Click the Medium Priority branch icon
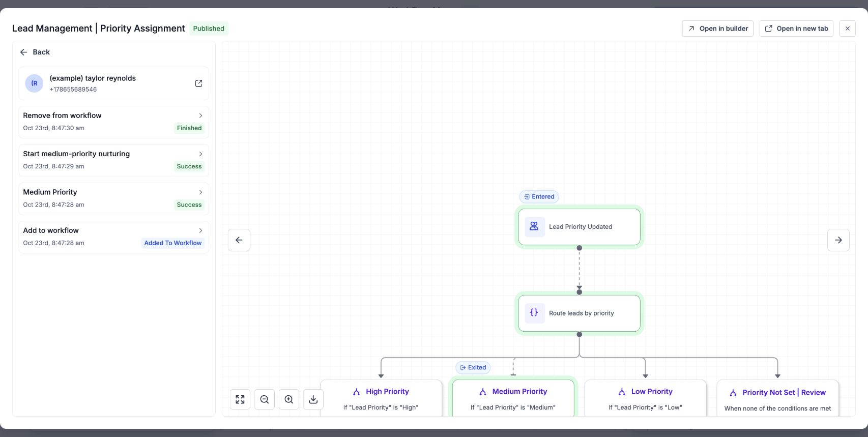This screenshot has width=868, height=437. [483, 392]
